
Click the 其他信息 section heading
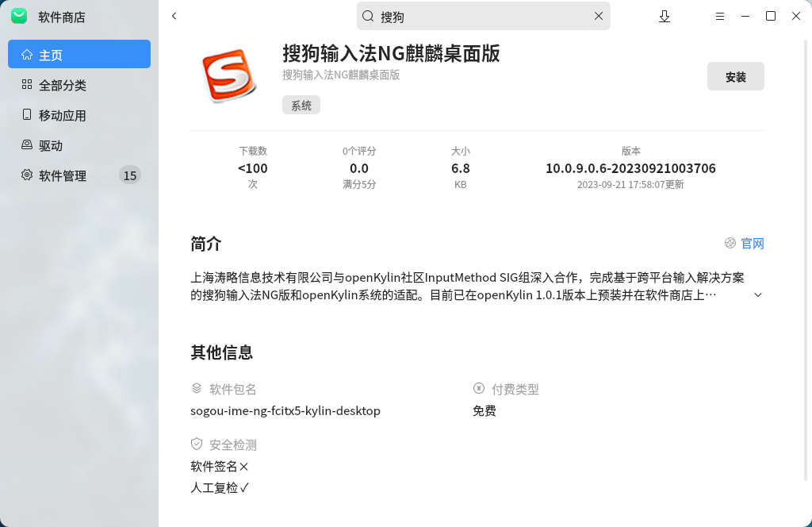pyautogui.click(x=222, y=352)
